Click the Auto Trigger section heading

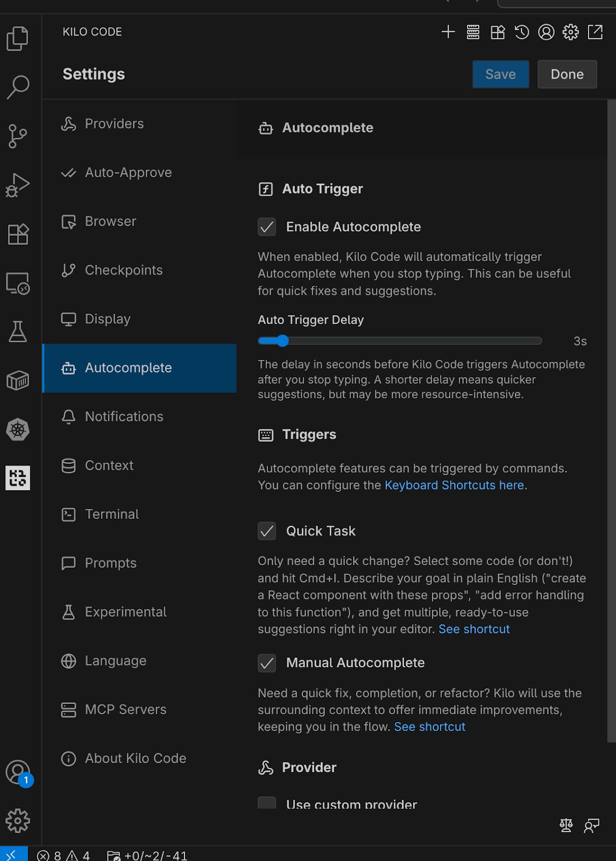pyautogui.click(x=322, y=189)
